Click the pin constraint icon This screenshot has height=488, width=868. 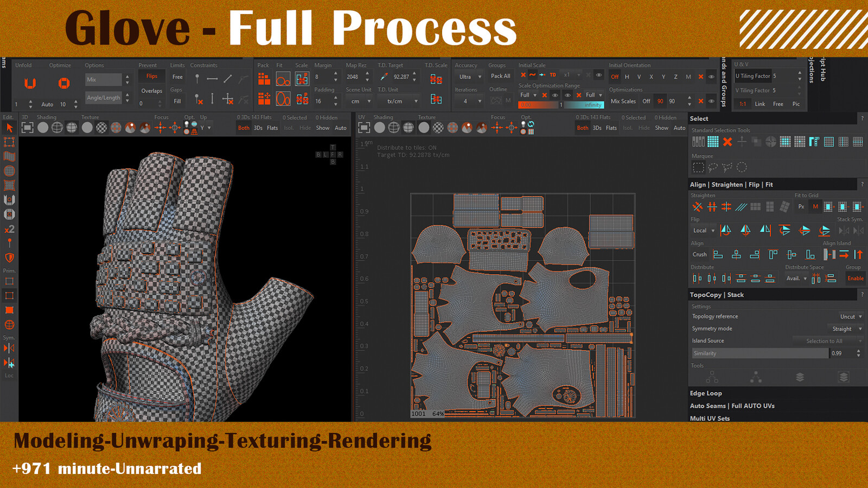[197, 79]
